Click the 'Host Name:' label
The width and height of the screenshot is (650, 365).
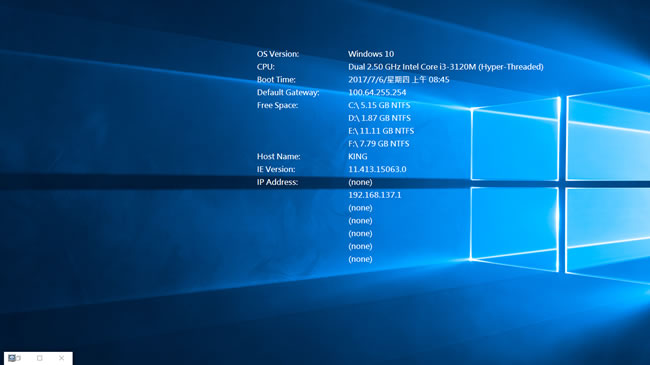pyautogui.click(x=279, y=157)
